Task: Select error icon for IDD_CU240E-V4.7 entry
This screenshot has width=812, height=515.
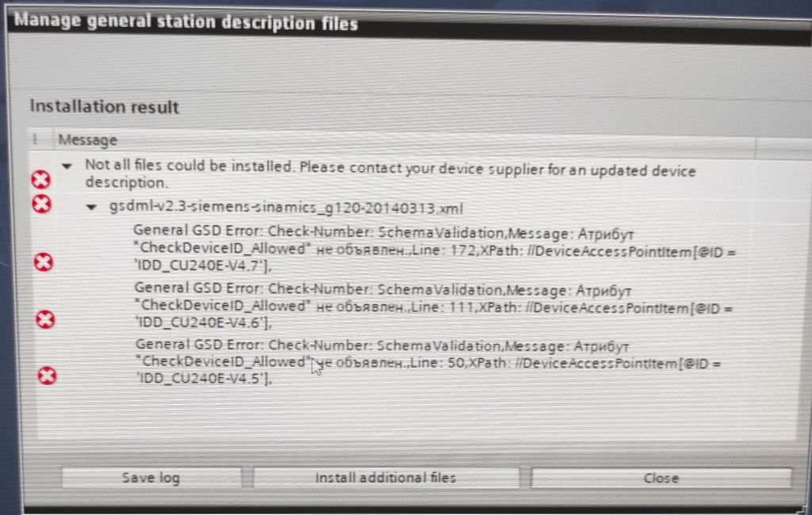Action: pyautogui.click(x=44, y=262)
